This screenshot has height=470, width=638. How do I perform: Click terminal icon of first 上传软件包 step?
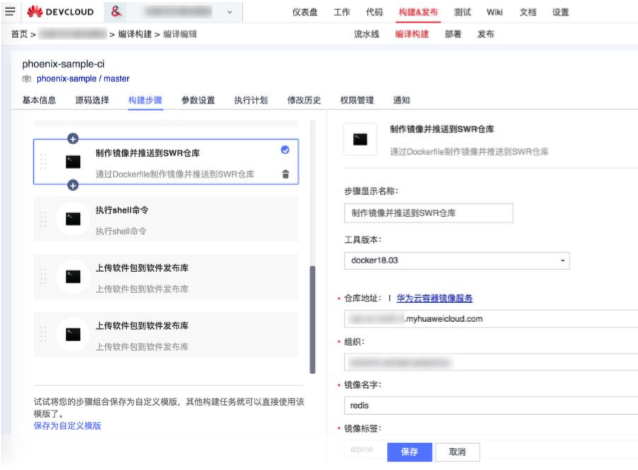[x=73, y=277]
